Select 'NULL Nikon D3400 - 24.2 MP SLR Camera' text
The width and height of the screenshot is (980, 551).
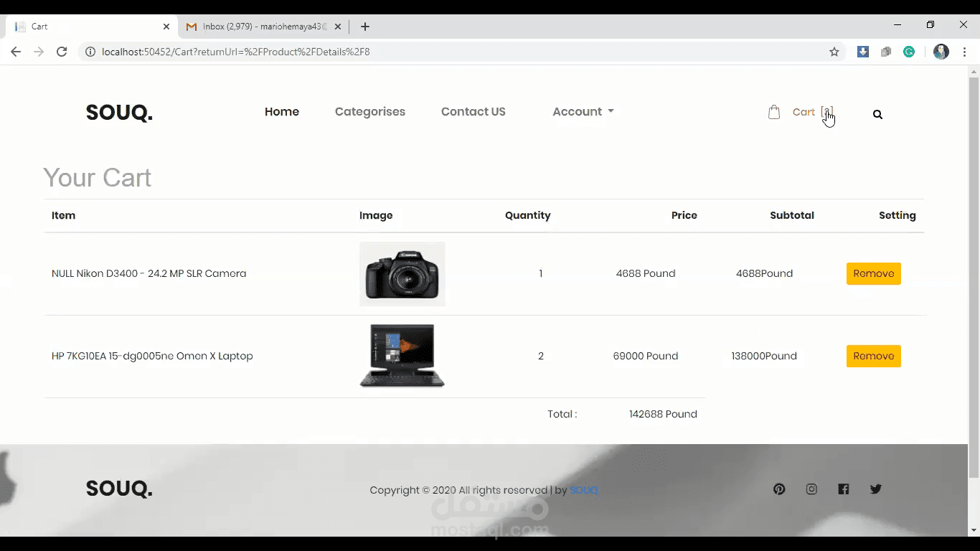click(x=149, y=273)
